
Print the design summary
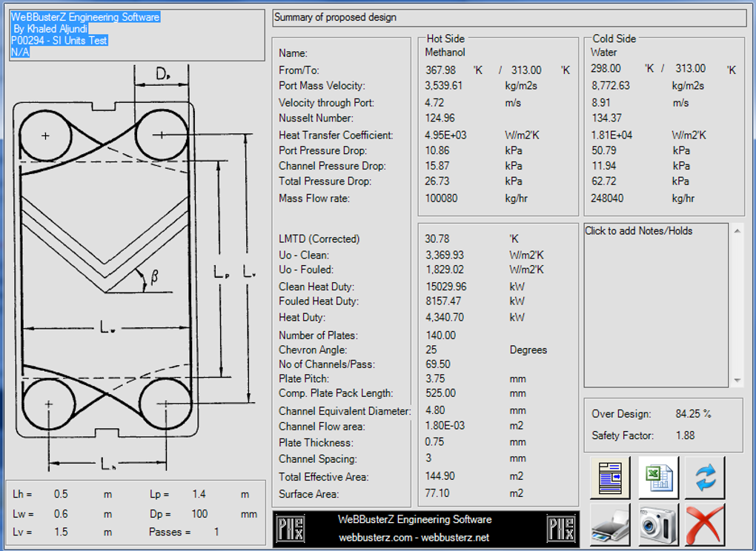pos(610,525)
